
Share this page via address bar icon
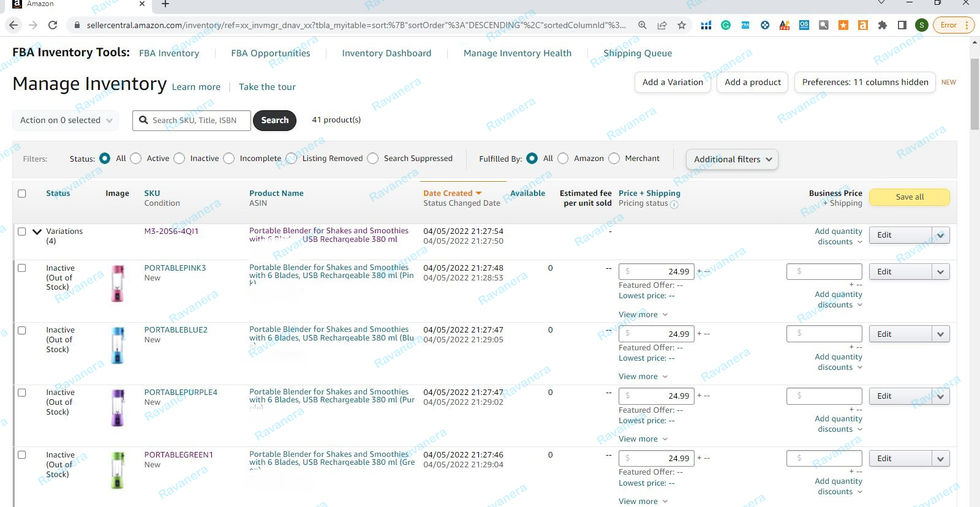(662, 26)
